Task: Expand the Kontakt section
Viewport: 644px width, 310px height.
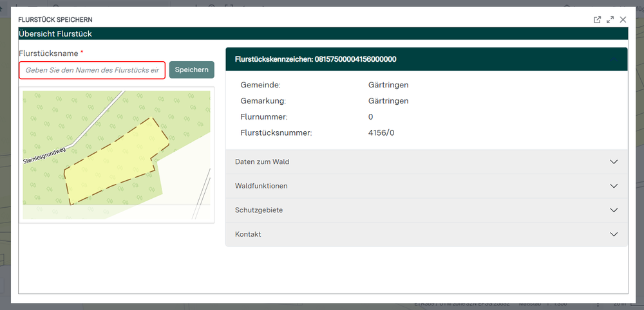Action: click(426, 234)
